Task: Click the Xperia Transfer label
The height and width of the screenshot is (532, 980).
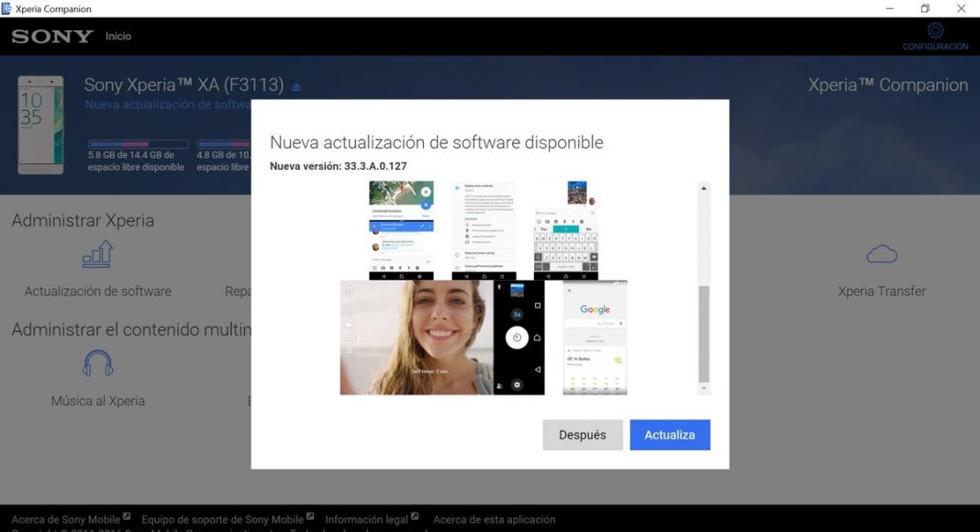Action: [x=881, y=291]
